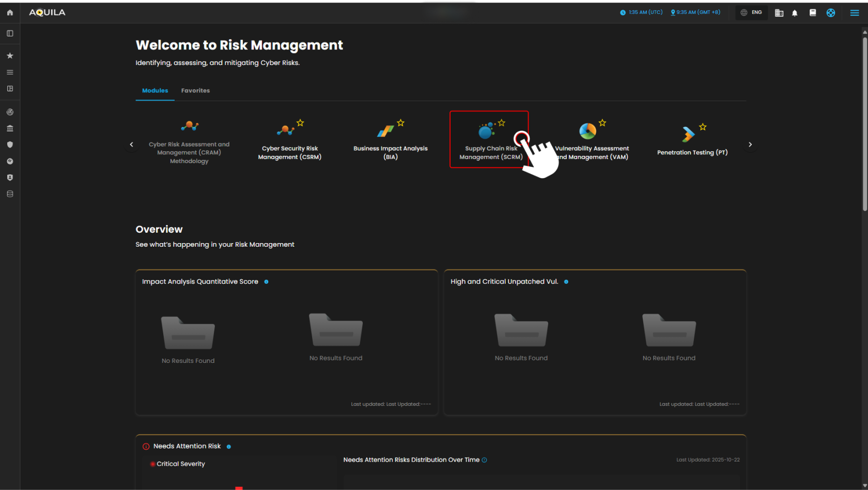
Task: Toggle the sidebar panel icon
Action: [x=10, y=34]
